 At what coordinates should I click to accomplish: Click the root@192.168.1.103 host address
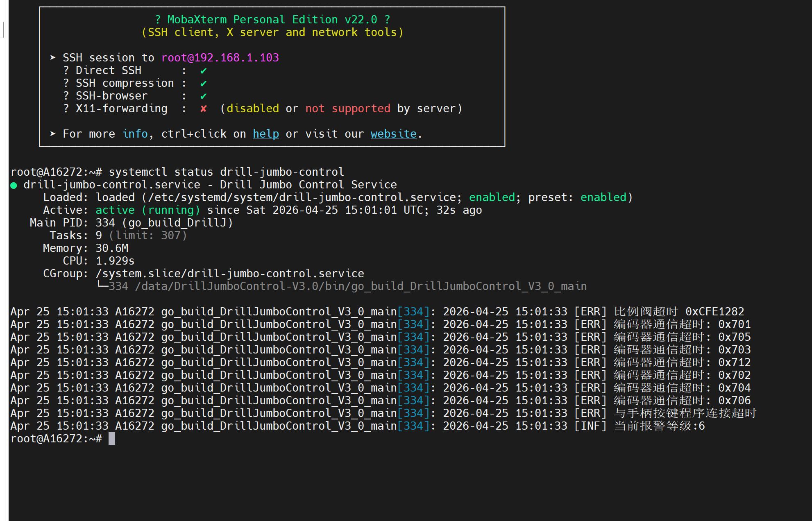click(x=220, y=58)
